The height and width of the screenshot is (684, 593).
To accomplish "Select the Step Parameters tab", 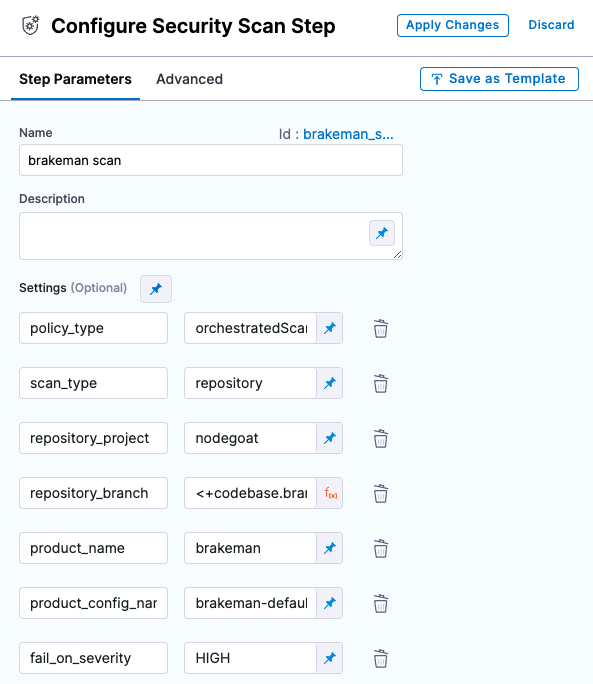I will pos(75,79).
